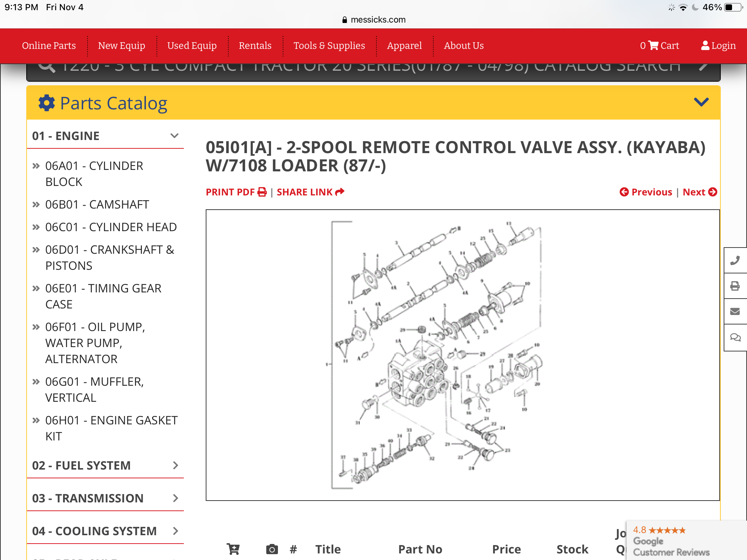Click the Wi-Fi status icon

(683, 7)
